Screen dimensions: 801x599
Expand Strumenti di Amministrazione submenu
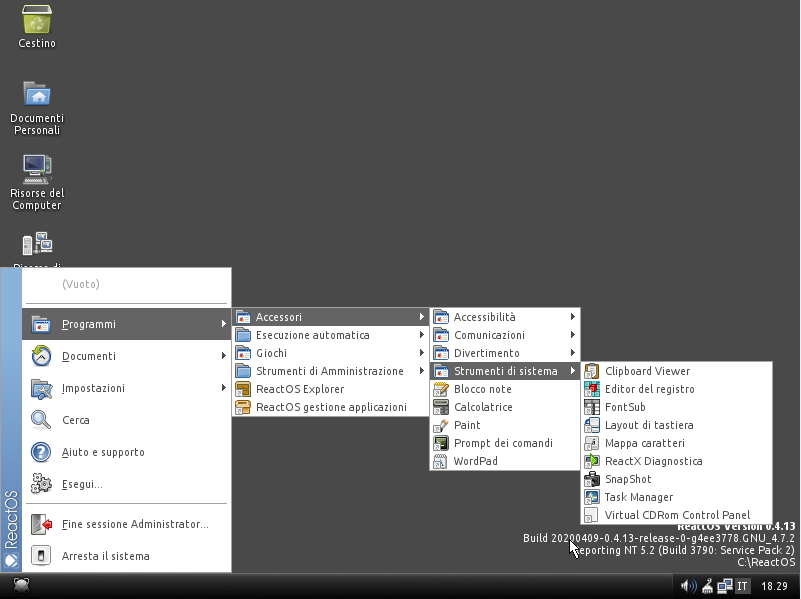[x=330, y=371]
